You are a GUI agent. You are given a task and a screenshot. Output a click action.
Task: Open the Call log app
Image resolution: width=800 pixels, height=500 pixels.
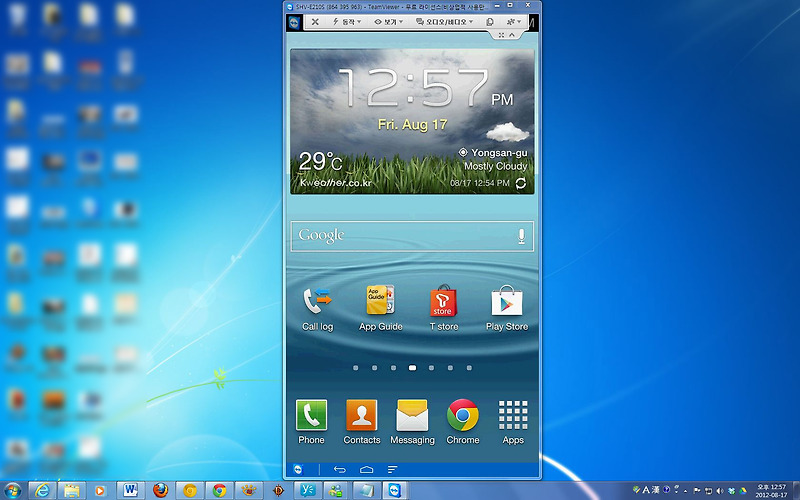[x=317, y=309]
